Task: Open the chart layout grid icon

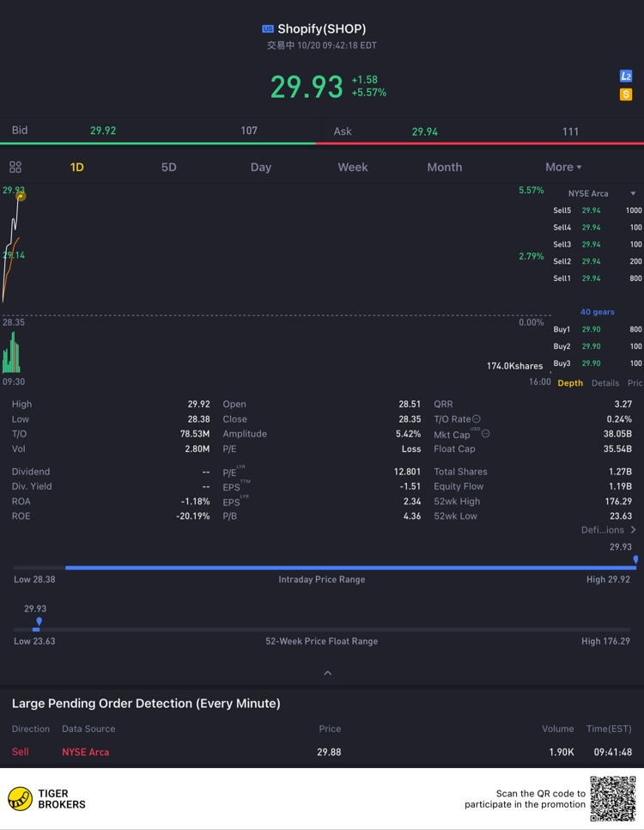Action: [15, 168]
